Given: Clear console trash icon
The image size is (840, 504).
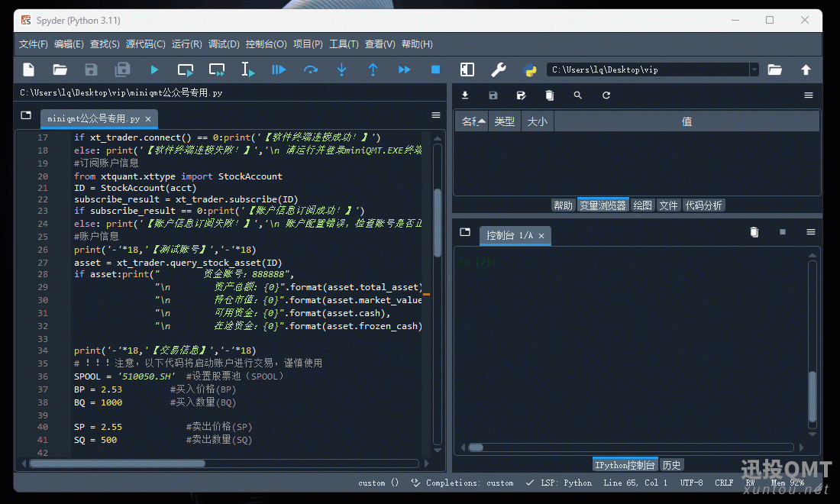Looking at the screenshot, I should click(x=754, y=232).
